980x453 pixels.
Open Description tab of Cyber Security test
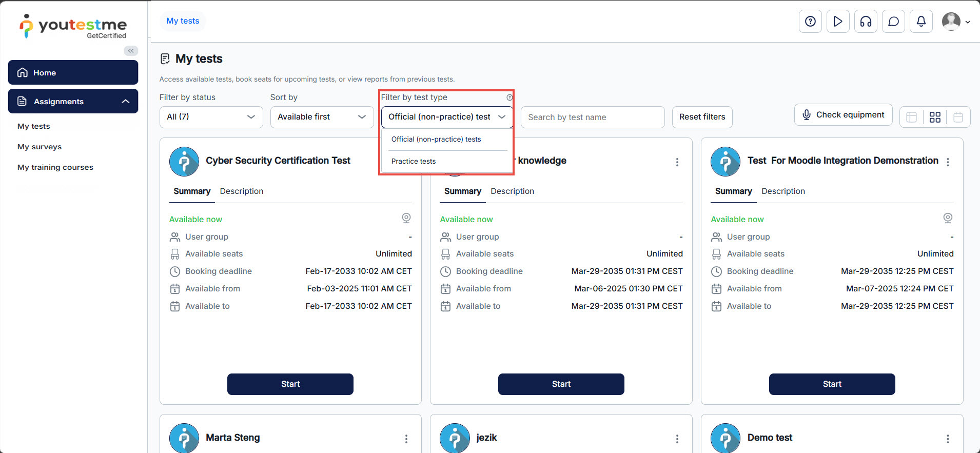(x=241, y=191)
